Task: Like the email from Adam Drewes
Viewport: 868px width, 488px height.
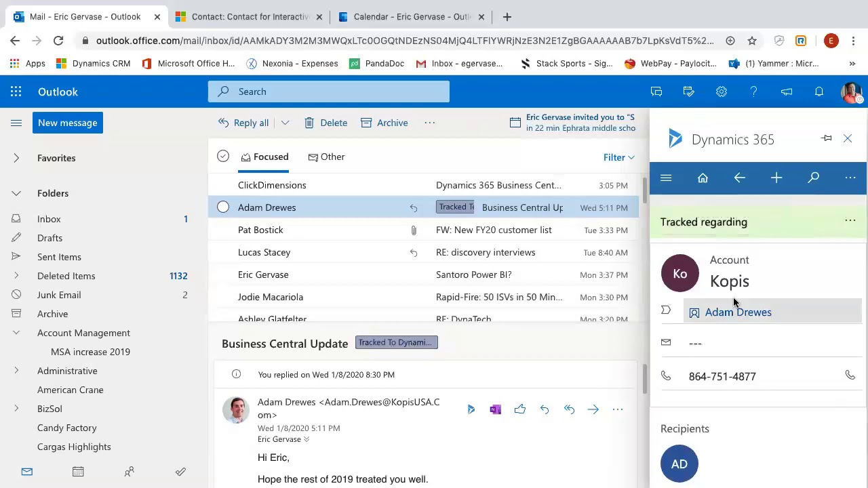Action: tap(519, 409)
